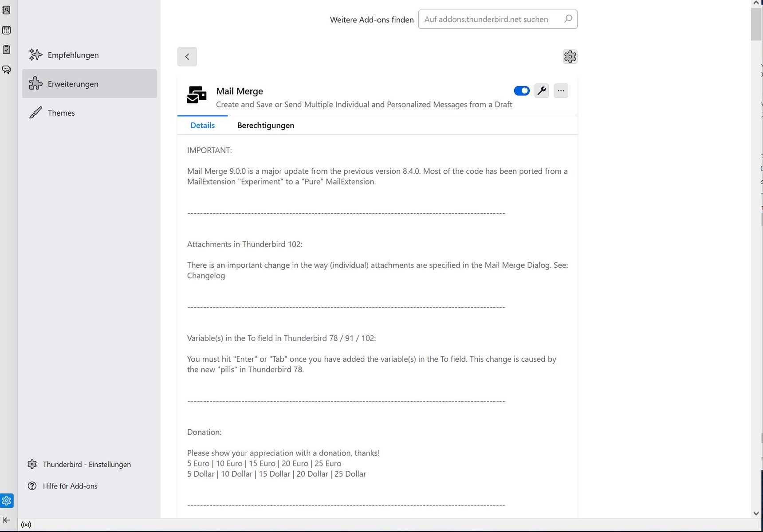
Task: Click the blue Settings gear in spaces toolbar
Action: click(x=7, y=501)
